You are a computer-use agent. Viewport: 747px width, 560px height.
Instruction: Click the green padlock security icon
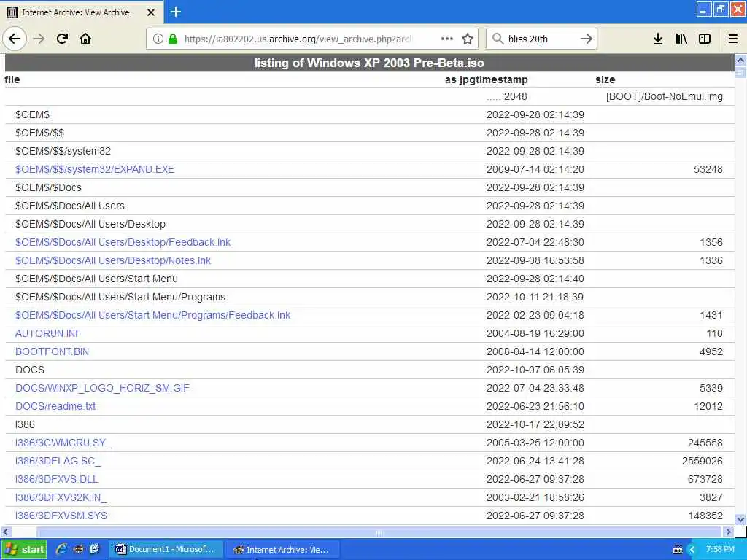coord(173,39)
